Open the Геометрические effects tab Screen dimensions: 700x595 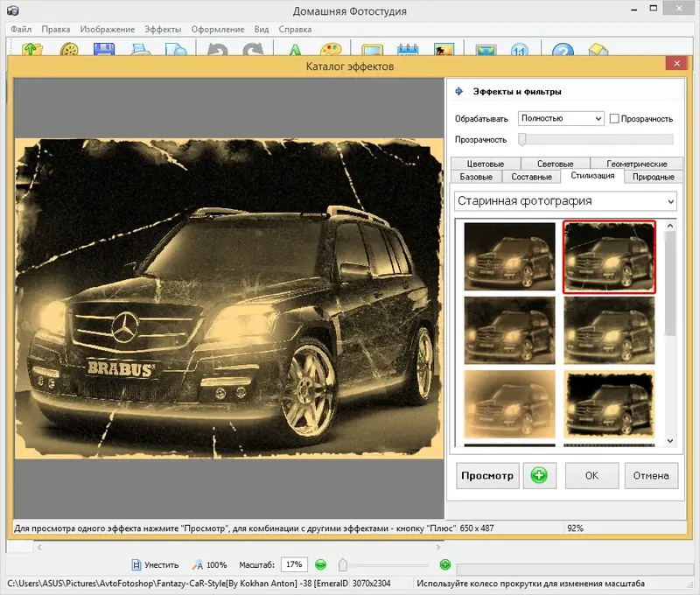(x=636, y=164)
